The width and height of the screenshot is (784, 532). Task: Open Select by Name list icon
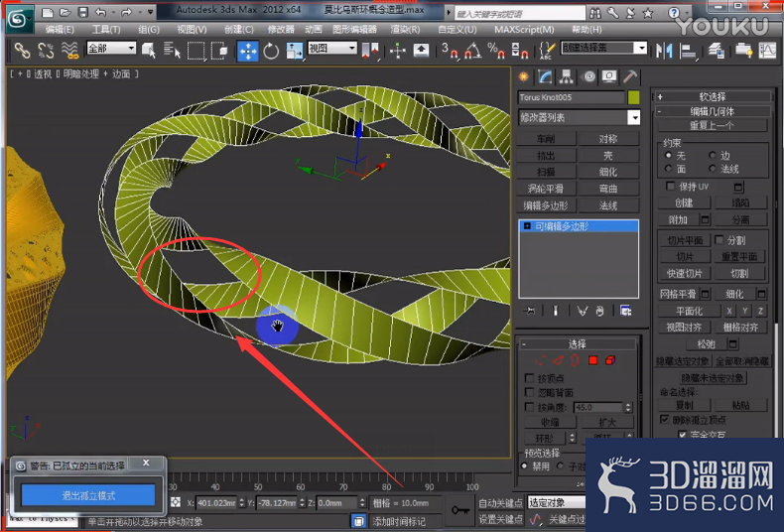[x=172, y=51]
